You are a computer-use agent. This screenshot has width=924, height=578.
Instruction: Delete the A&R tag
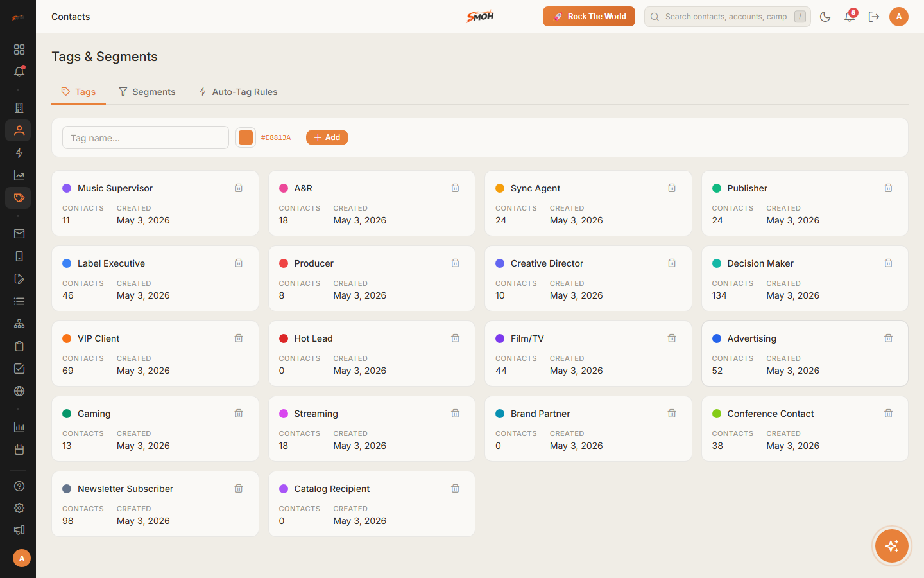pyautogui.click(x=455, y=188)
